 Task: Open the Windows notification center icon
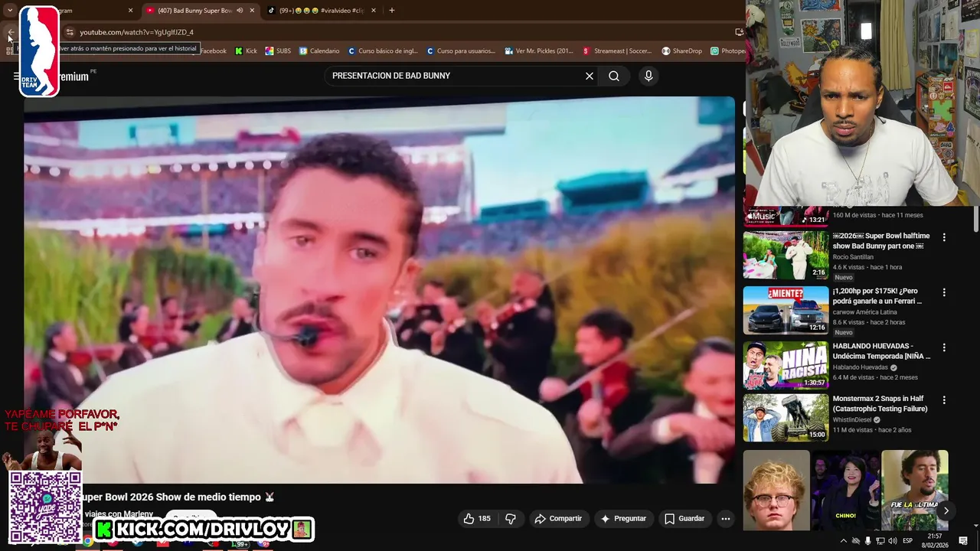pyautogui.click(x=963, y=541)
